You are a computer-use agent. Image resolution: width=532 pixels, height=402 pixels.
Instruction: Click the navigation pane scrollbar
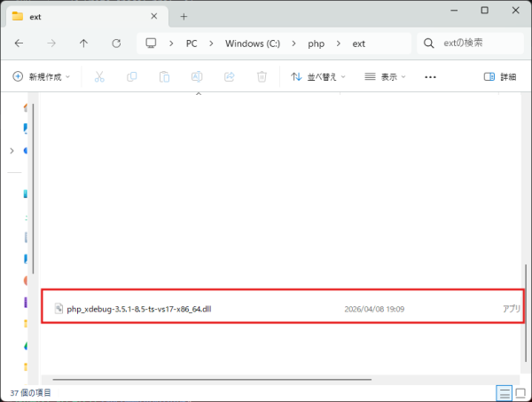click(x=33, y=188)
